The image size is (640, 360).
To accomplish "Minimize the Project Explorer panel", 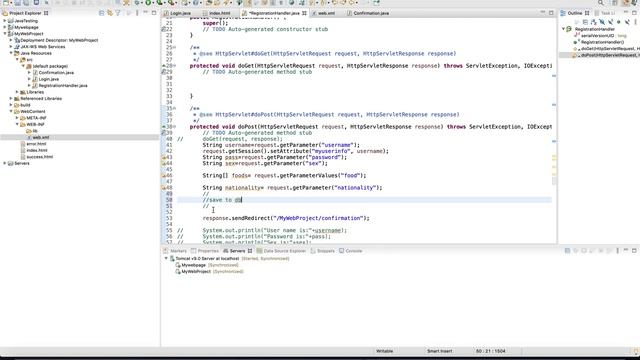I will pyautogui.click(x=145, y=13).
